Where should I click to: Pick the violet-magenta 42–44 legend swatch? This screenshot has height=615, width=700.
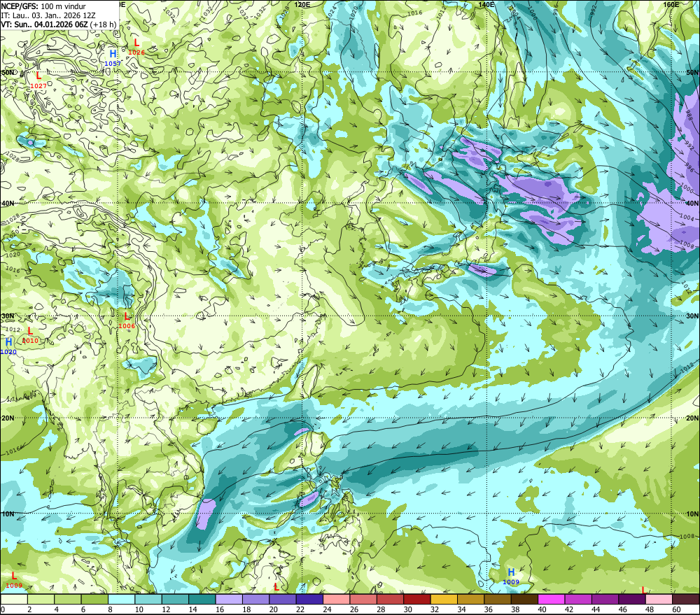(x=578, y=599)
